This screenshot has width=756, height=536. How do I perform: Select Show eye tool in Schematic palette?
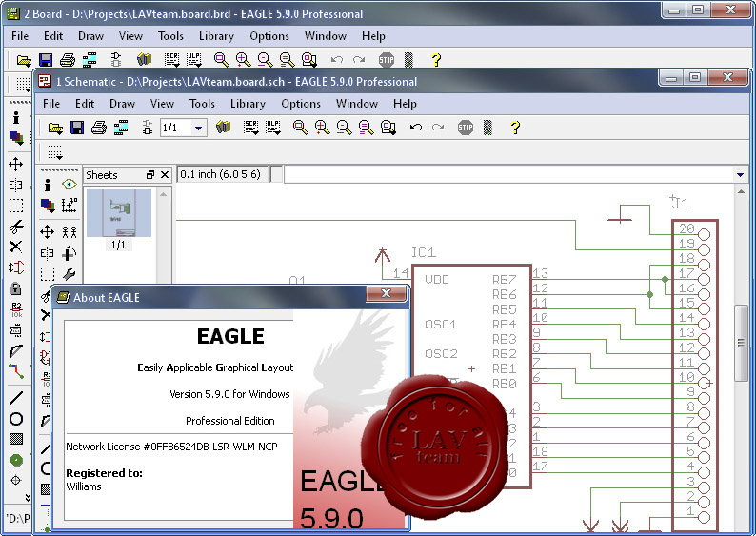(x=70, y=184)
